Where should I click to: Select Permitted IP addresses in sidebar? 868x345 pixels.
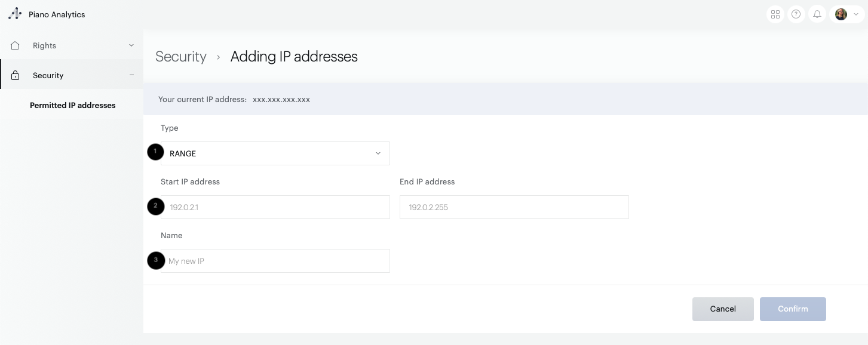click(72, 105)
